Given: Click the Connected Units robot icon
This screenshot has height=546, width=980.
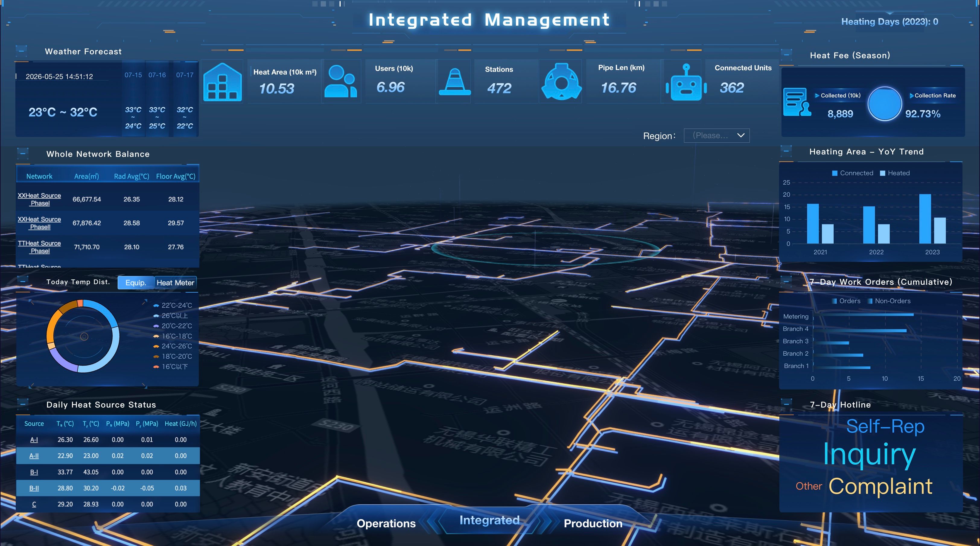Looking at the screenshot, I should (x=686, y=83).
